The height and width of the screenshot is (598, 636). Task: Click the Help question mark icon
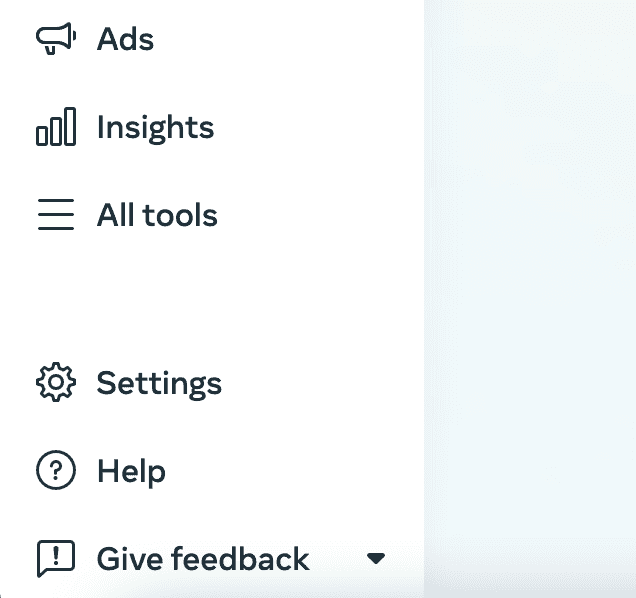tap(56, 470)
